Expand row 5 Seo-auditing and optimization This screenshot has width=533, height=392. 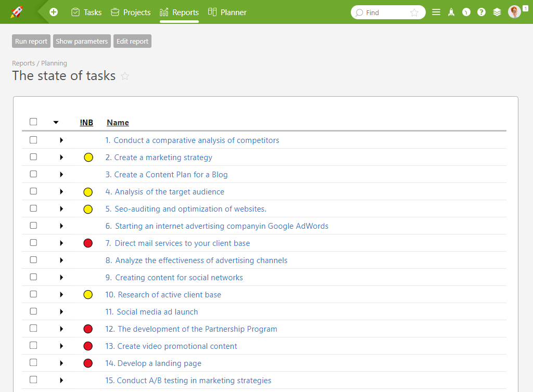[61, 208]
